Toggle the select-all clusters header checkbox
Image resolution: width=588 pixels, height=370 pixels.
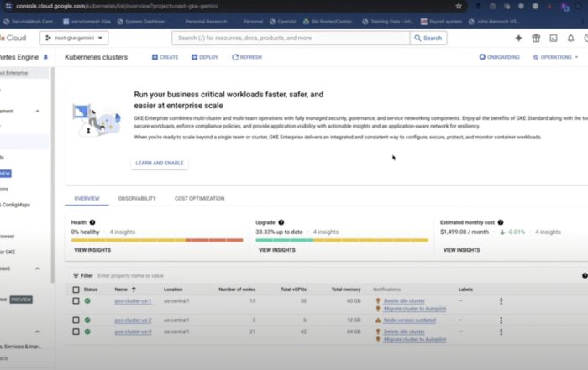click(76, 289)
